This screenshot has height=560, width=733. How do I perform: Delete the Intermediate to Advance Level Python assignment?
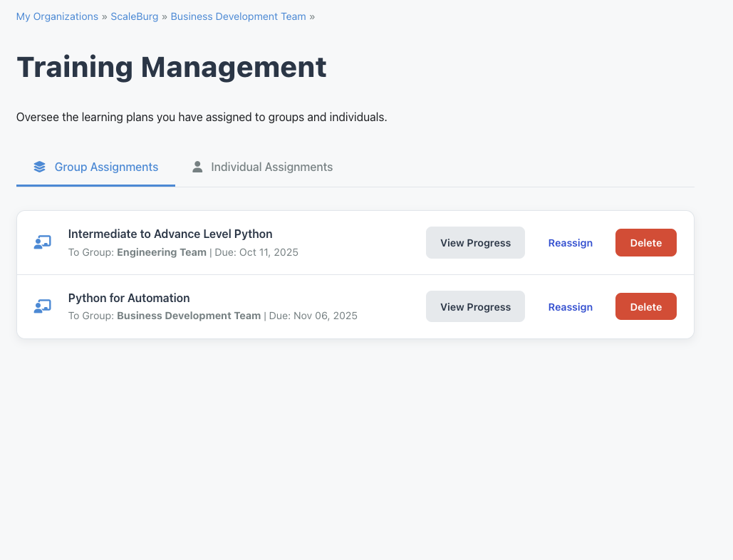[x=645, y=243]
